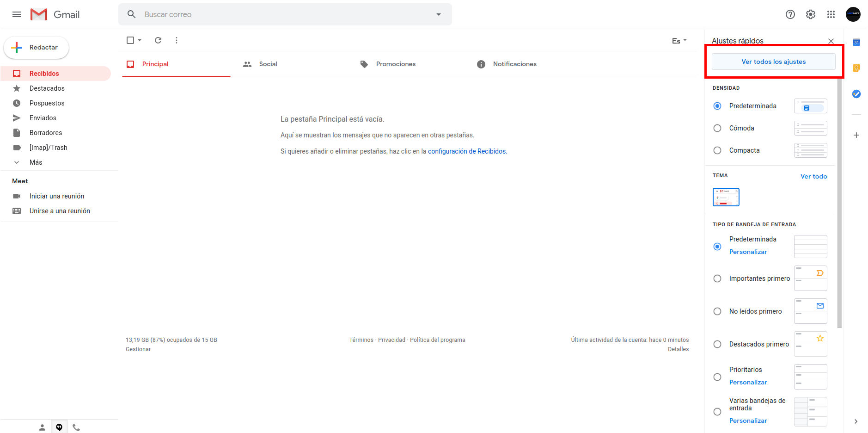
Task: Click the main menu hamburger icon
Action: click(17, 14)
